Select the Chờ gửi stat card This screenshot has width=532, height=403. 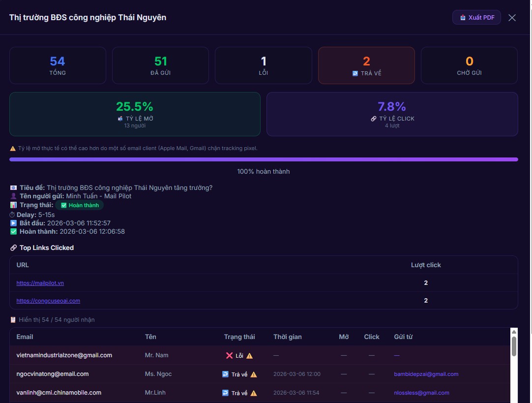(469, 65)
